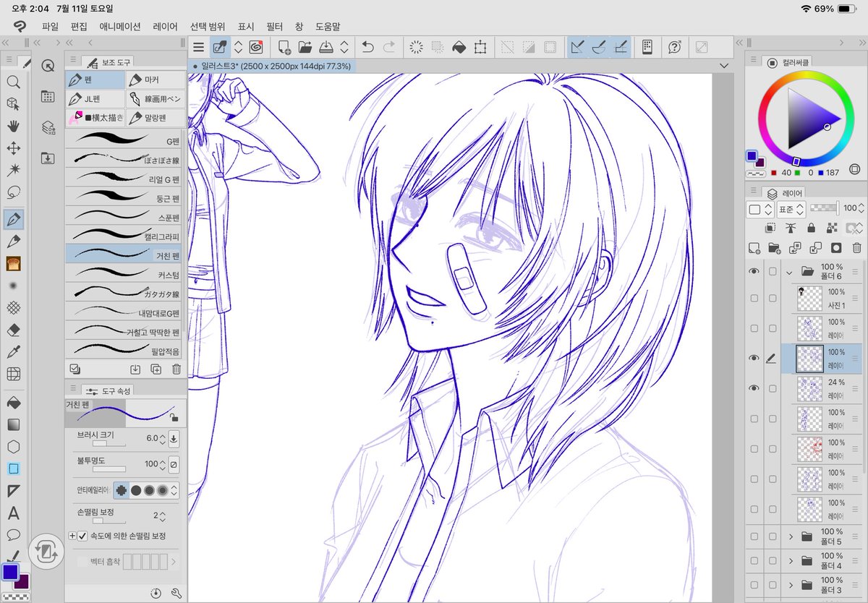Select the Lasso selection tool
The height and width of the screenshot is (603, 868).
click(13, 193)
